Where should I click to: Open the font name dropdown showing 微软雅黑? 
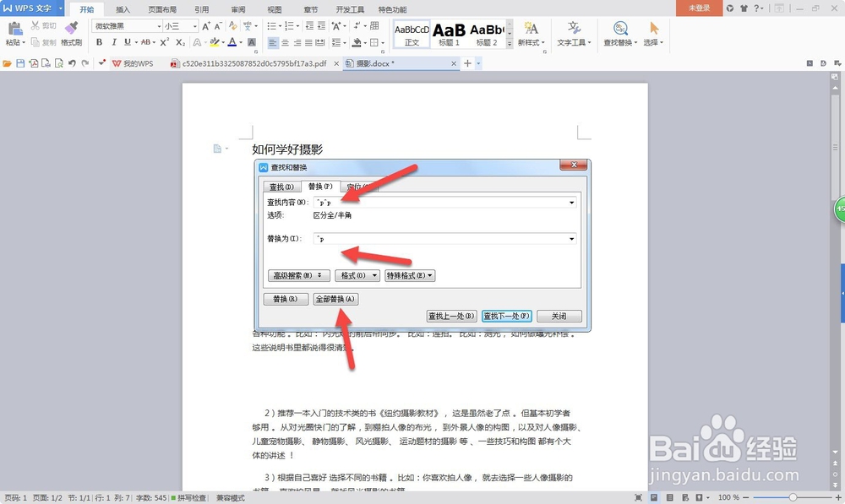[159, 26]
